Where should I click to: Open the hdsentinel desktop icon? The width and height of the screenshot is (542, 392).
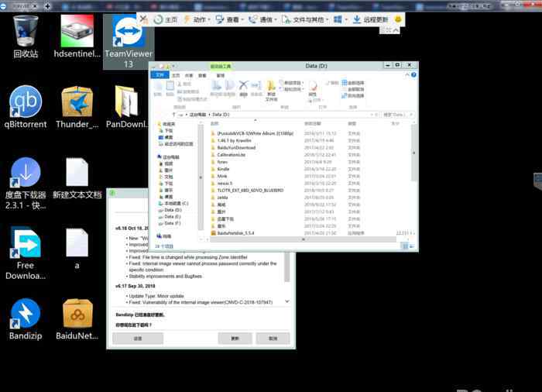coord(77,36)
